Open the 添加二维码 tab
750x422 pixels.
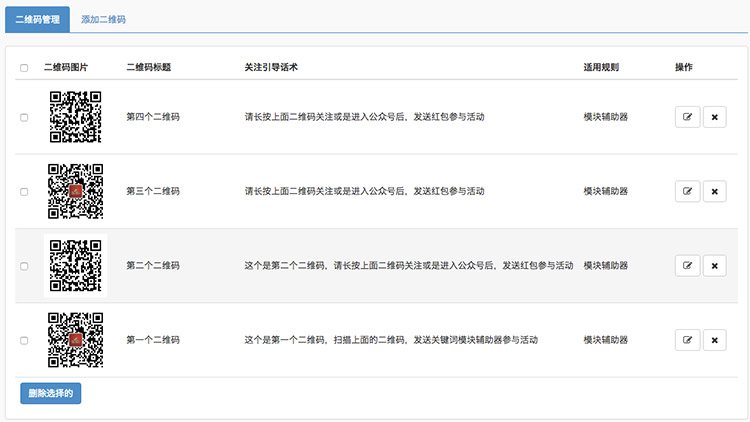coord(103,20)
